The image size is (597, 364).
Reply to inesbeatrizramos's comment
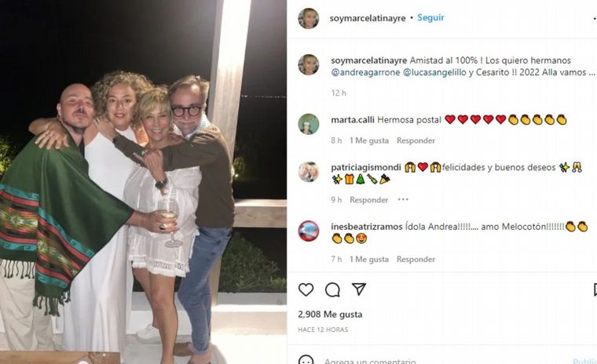pos(416,259)
